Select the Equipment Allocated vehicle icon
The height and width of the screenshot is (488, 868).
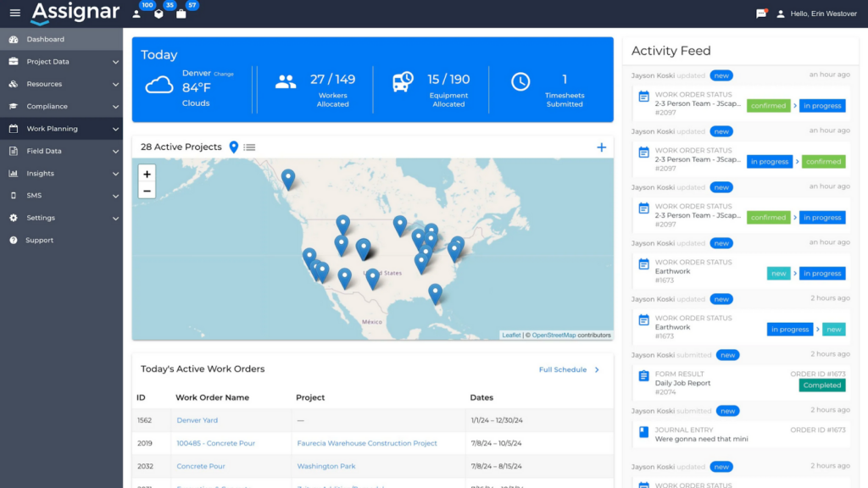pyautogui.click(x=401, y=82)
